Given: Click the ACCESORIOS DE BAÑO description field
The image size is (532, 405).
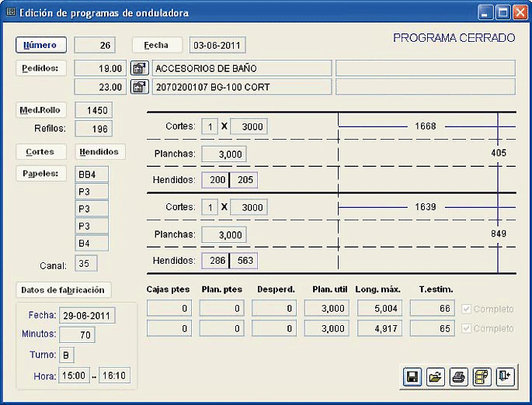Looking at the screenshot, I should pyautogui.click(x=242, y=68).
